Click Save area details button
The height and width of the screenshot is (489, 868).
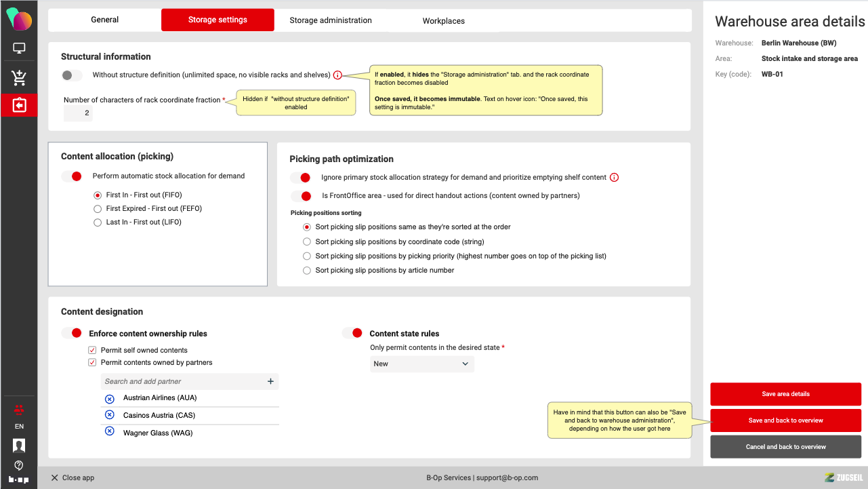785,394
